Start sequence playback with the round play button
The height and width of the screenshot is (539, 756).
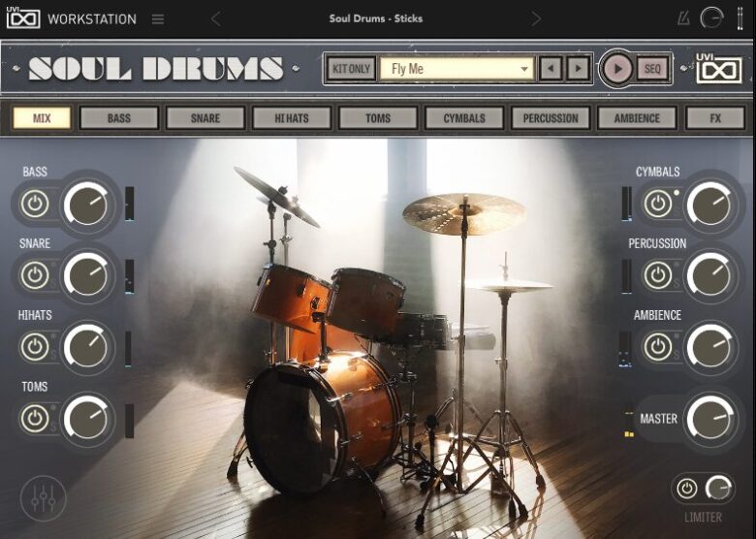(617, 69)
